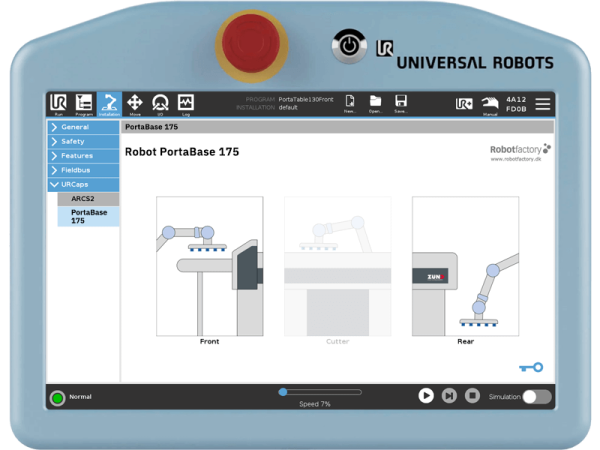Switch operational mode via Manual icon
600x450 pixels.
tap(490, 105)
